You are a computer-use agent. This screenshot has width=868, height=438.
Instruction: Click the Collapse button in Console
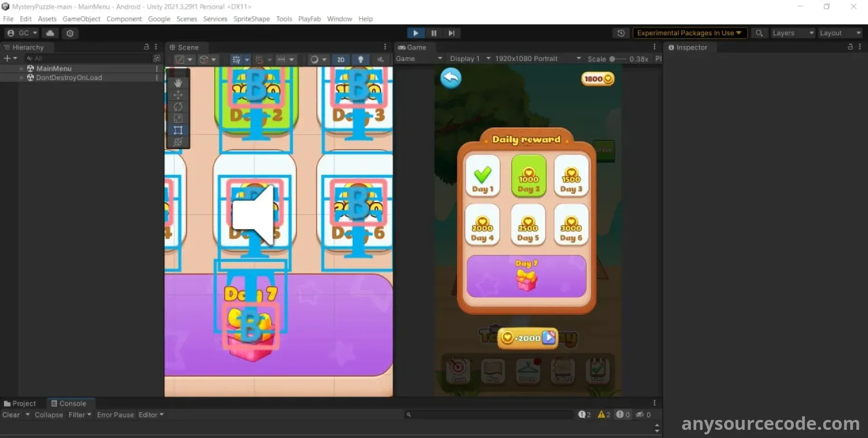[x=49, y=414]
